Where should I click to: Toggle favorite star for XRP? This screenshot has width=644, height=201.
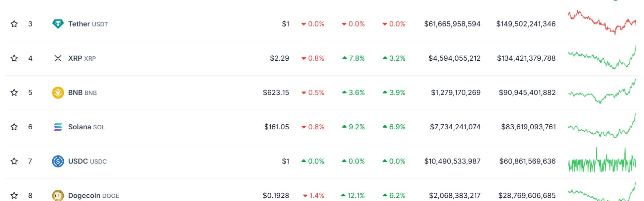[x=14, y=58]
